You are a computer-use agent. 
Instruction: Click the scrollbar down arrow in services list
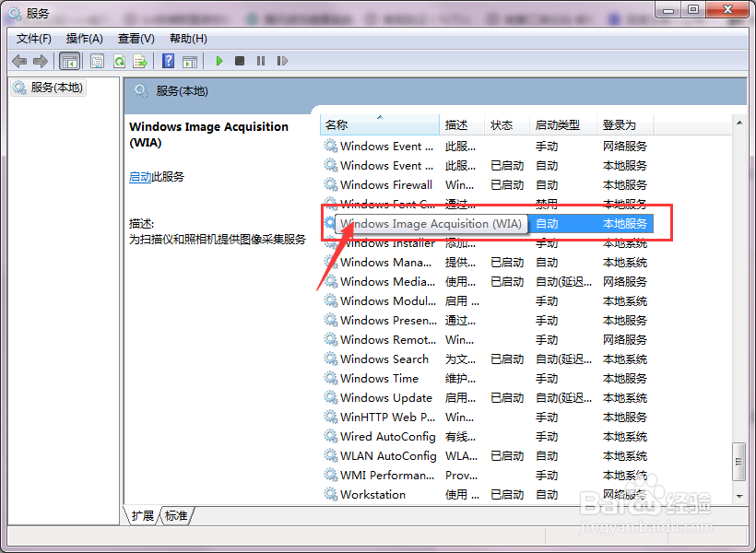point(739,497)
